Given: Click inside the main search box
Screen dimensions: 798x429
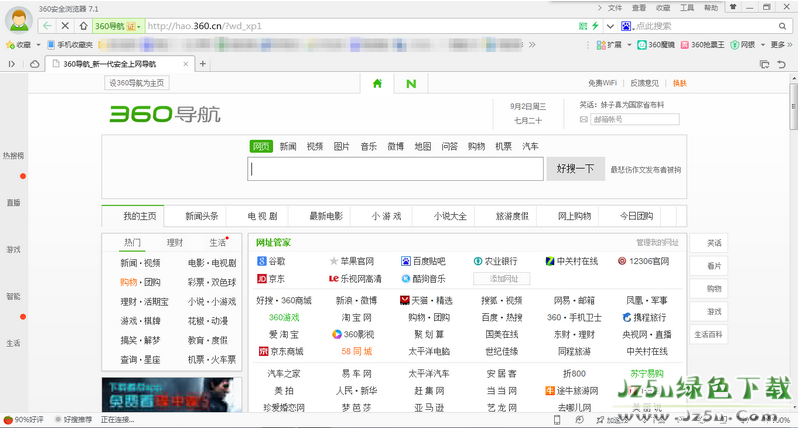Looking at the screenshot, I should 395,169.
